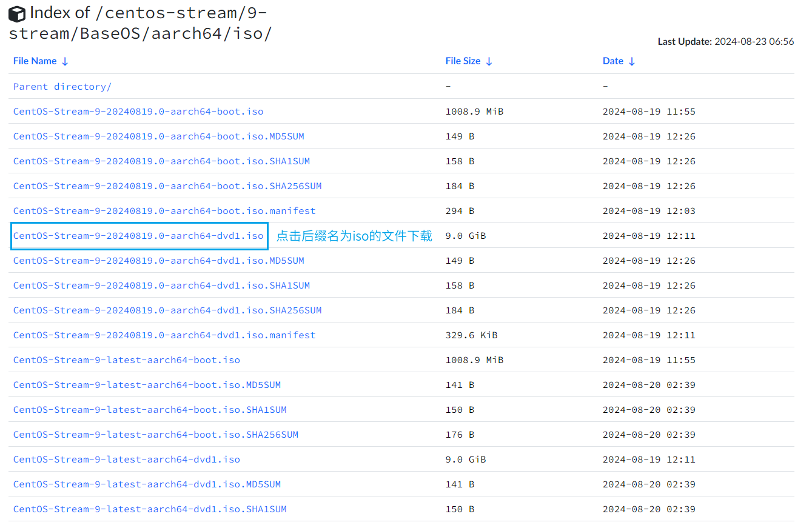This screenshot has height=528, width=812.
Task: Open 20240819.0 boot.iso.MD5SUM file
Action: coord(158,136)
